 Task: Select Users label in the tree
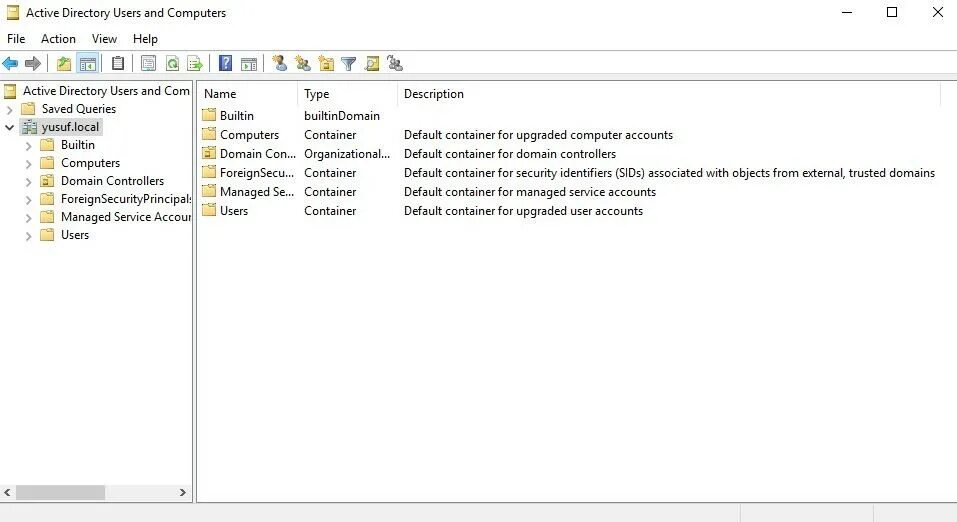coord(74,235)
